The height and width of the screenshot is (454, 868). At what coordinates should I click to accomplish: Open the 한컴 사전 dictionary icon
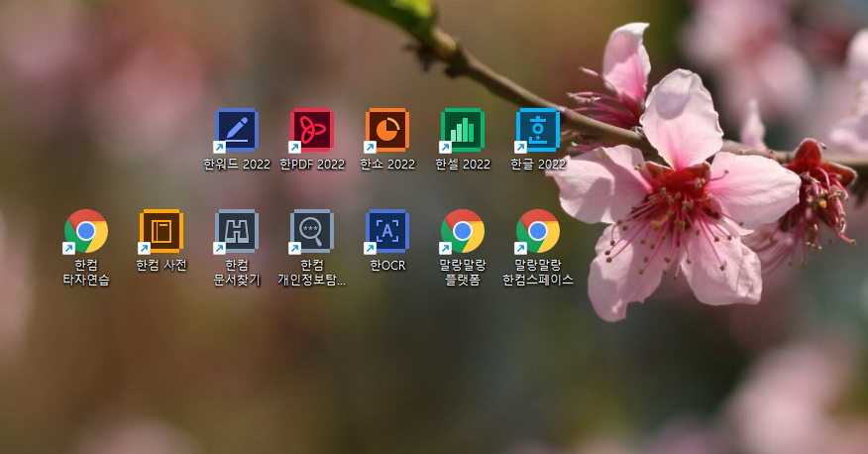[x=162, y=231]
